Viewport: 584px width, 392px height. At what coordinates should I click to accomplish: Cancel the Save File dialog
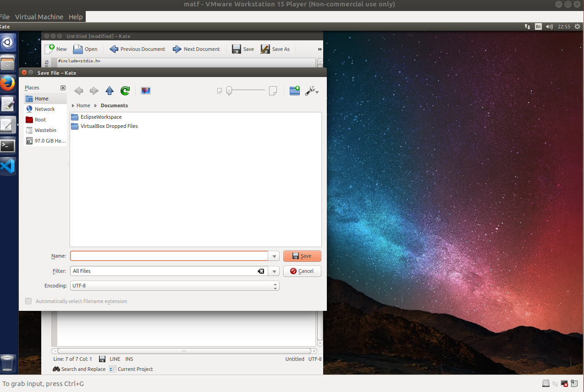pos(302,271)
